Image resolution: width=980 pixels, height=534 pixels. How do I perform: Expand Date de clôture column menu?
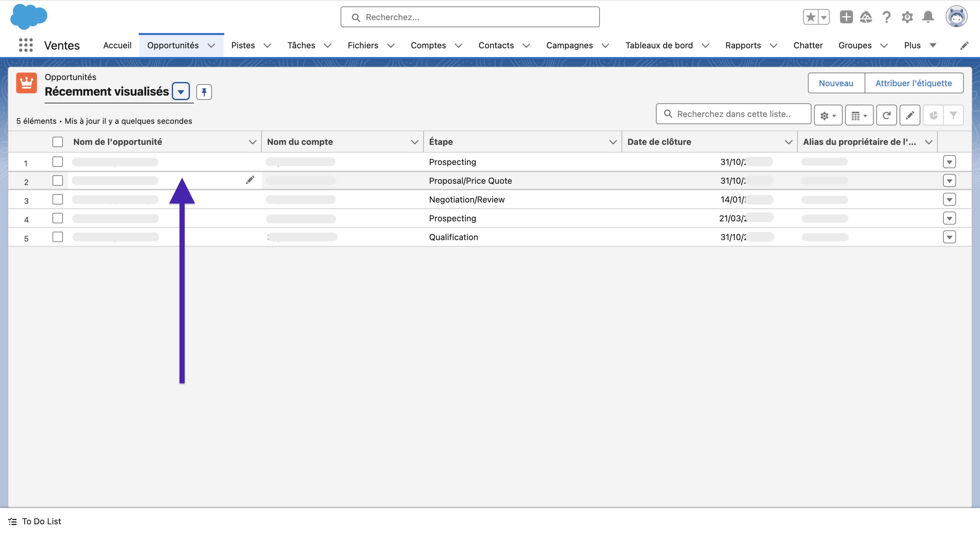point(788,142)
